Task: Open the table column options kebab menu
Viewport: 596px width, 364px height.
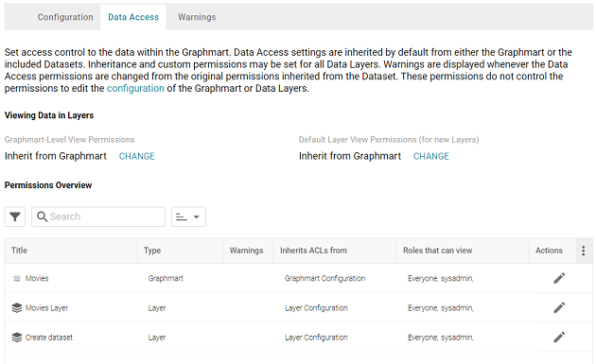Action: tap(584, 251)
